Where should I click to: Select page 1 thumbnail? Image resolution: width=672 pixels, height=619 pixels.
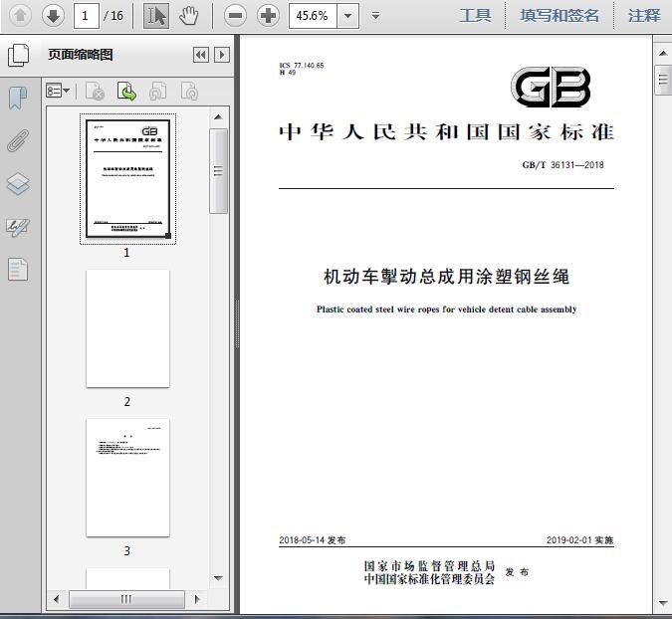click(127, 179)
